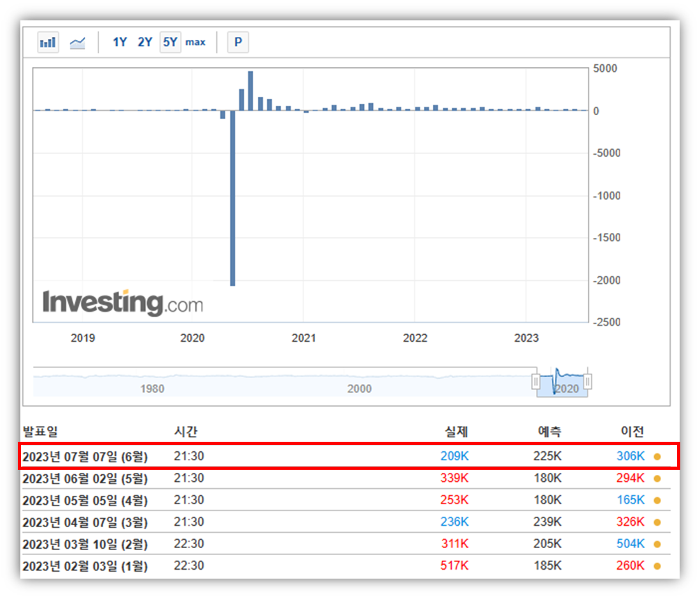
Task: Click the 2000 area of the navigator
Action: coord(360,388)
